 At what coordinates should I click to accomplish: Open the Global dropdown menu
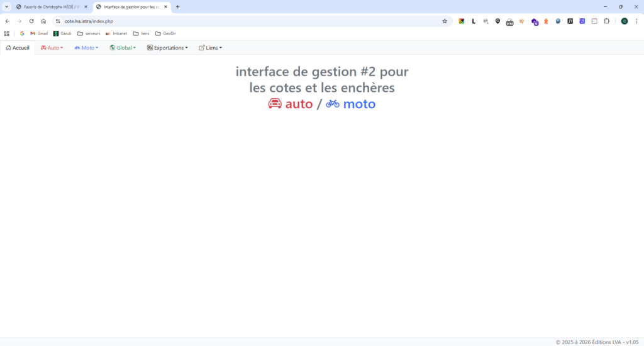(123, 48)
